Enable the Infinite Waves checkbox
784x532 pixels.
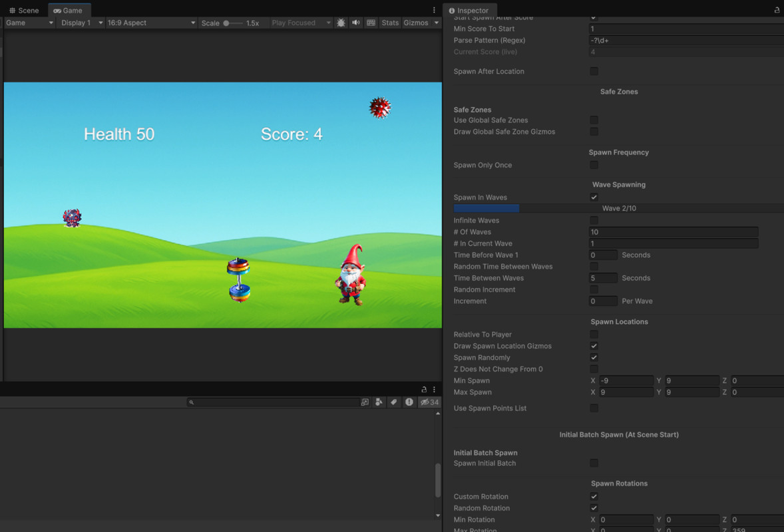coord(594,220)
